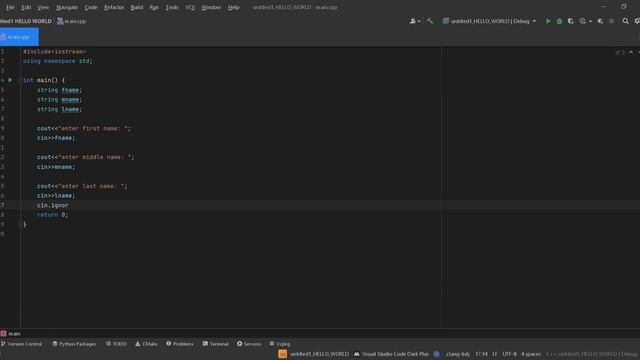
Task: Open the TODO tool window
Action: click(x=116, y=344)
